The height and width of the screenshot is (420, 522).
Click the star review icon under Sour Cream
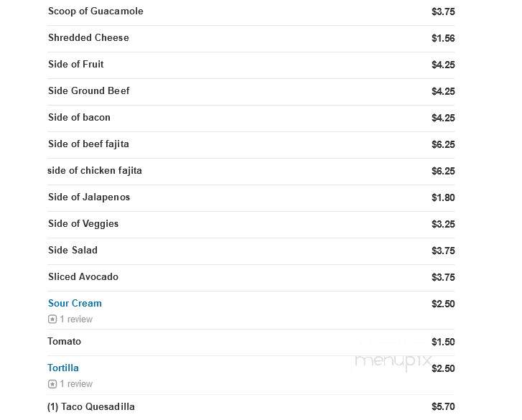tap(52, 319)
